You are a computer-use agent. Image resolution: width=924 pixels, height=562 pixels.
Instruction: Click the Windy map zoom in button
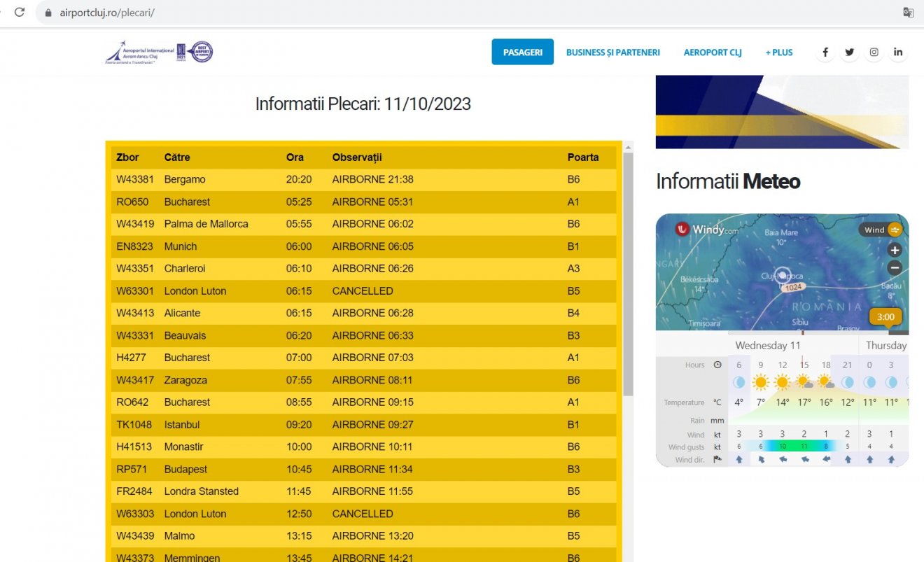pos(895,250)
